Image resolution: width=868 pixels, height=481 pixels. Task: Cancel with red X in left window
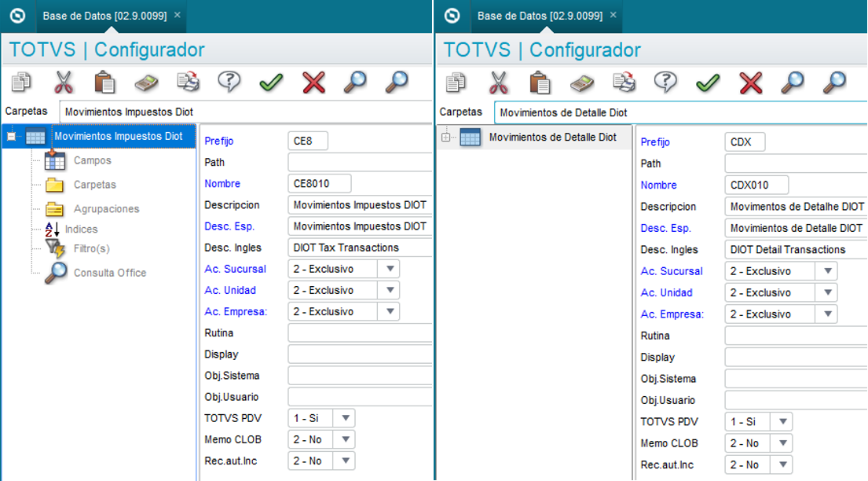click(313, 83)
